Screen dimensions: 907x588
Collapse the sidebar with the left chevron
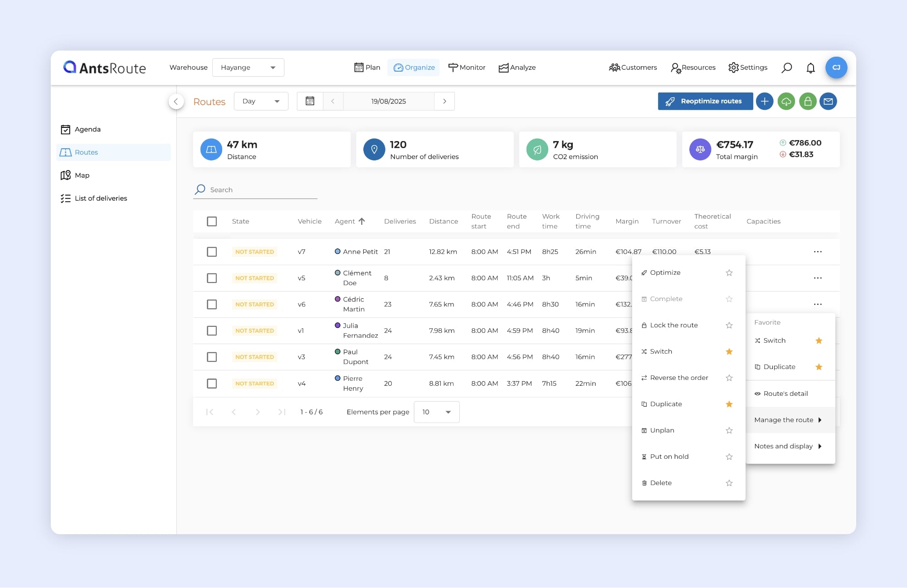click(x=176, y=102)
